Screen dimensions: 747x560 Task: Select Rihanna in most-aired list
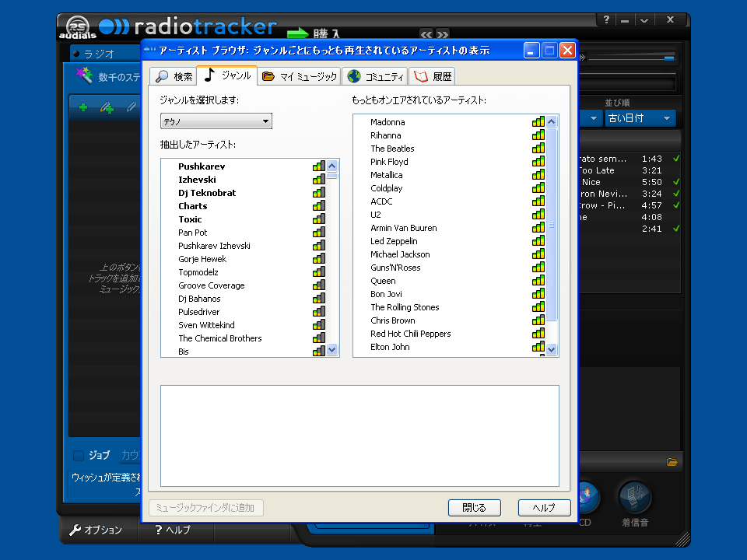point(385,135)
